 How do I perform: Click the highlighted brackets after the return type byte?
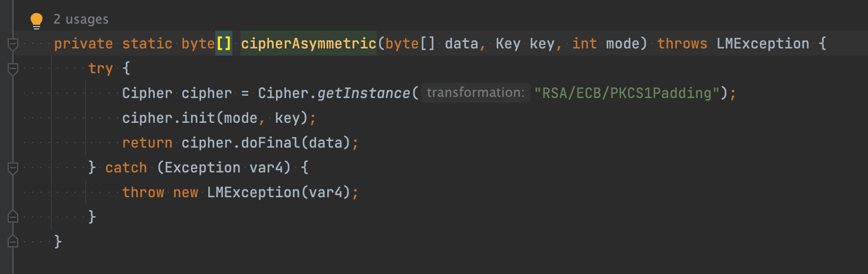(x=224, y=44)
